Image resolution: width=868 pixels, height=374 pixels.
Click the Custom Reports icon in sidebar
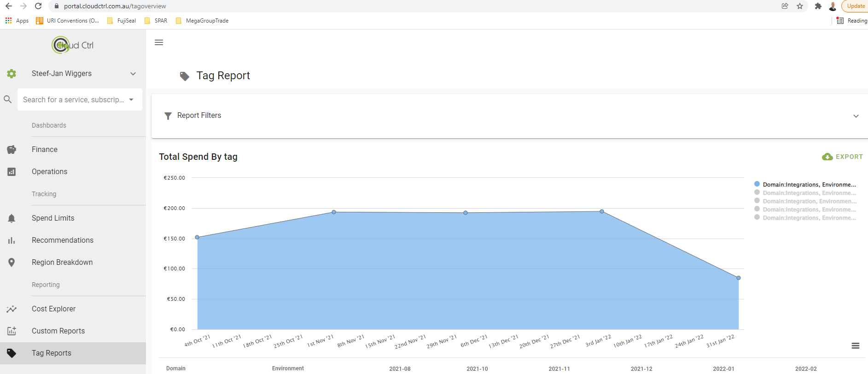(12, 331)
